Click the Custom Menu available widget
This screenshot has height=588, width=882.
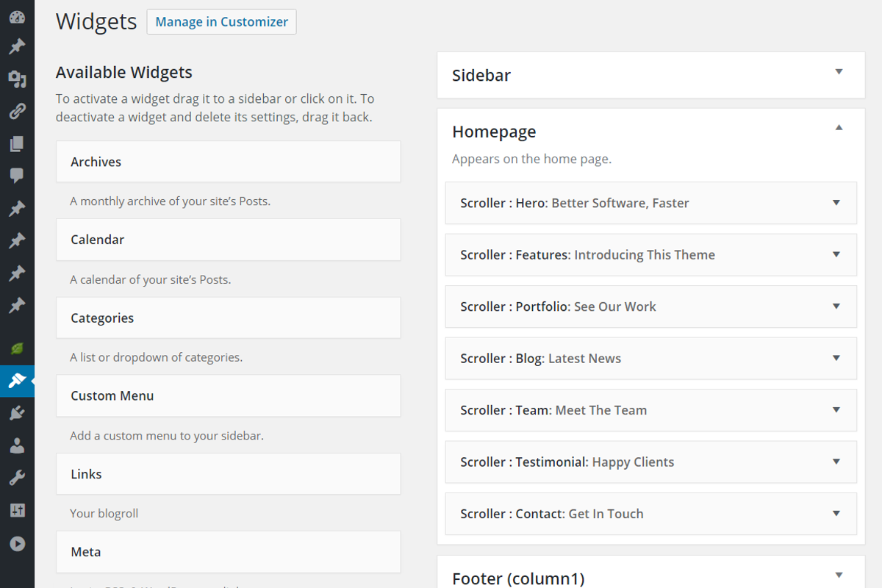pyautogui.click(x=229, y=395)
